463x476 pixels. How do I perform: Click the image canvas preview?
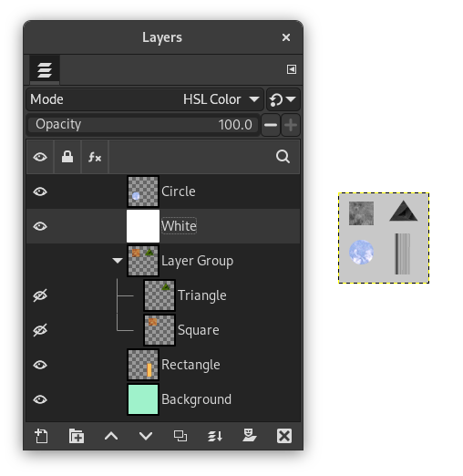coord(384,238)
